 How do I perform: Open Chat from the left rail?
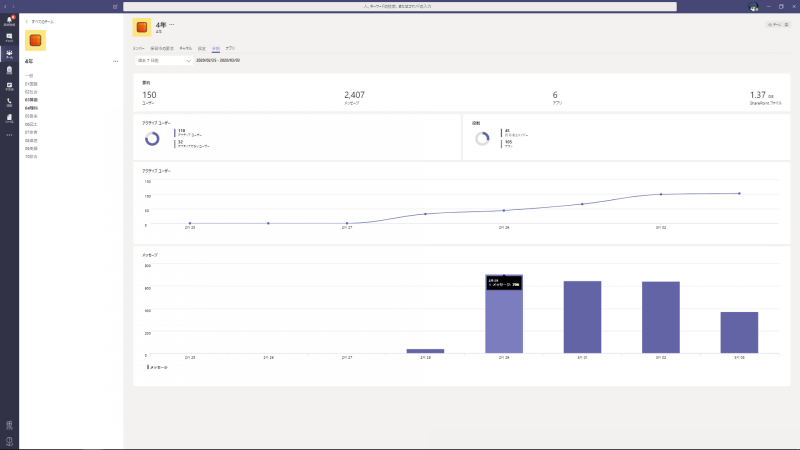pos(9,37)
